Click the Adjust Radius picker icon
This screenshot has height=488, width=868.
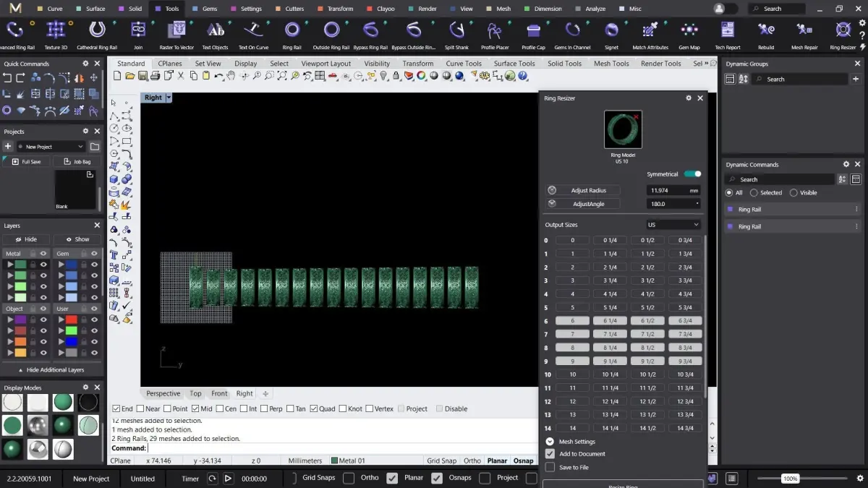(x=552, y=190)
